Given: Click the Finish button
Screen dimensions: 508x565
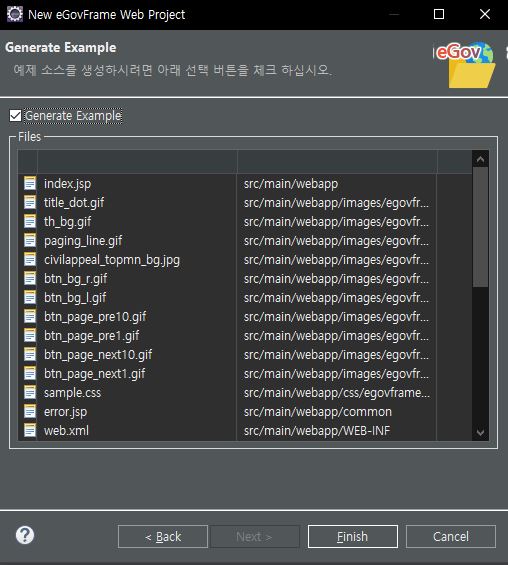Looking at the screenshot, I should pyautogui.click(x=353, y=537).
